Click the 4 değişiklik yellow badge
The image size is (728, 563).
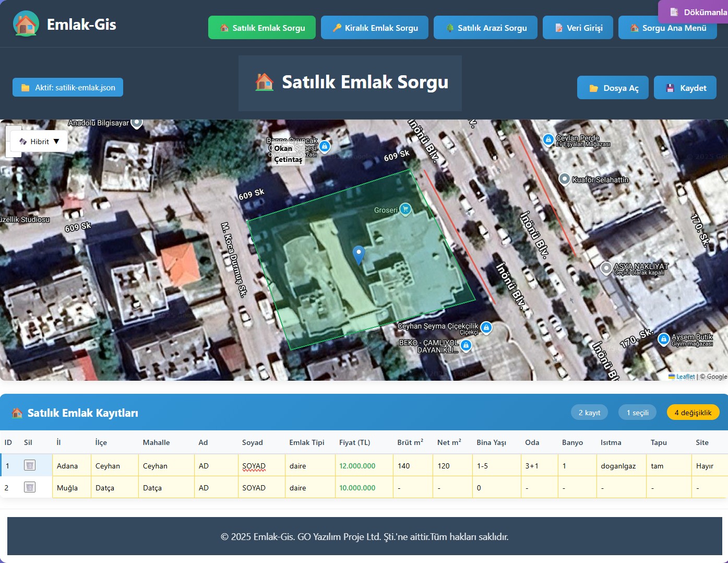pos(693,413)
